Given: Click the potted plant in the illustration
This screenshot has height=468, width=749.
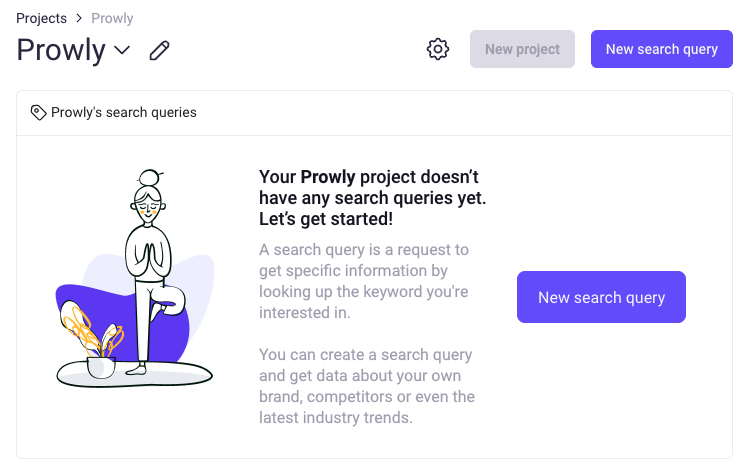Looking at the screenshot, I should tap(92, 340).
